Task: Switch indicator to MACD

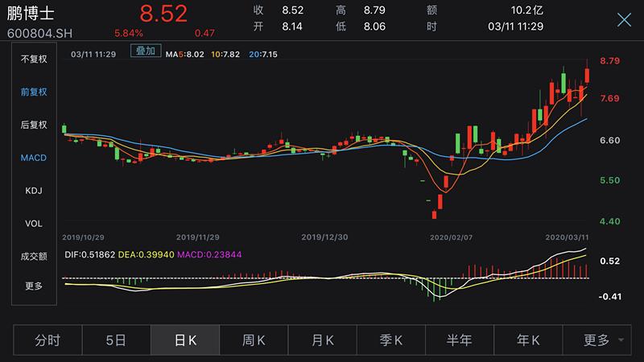Action: click(34, 158)
